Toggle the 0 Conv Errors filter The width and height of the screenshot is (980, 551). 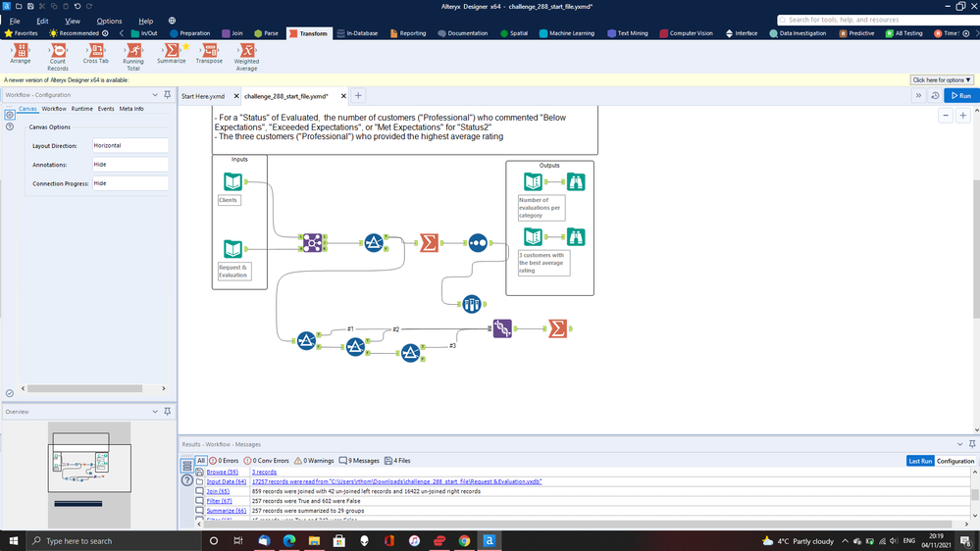[266, 461]
